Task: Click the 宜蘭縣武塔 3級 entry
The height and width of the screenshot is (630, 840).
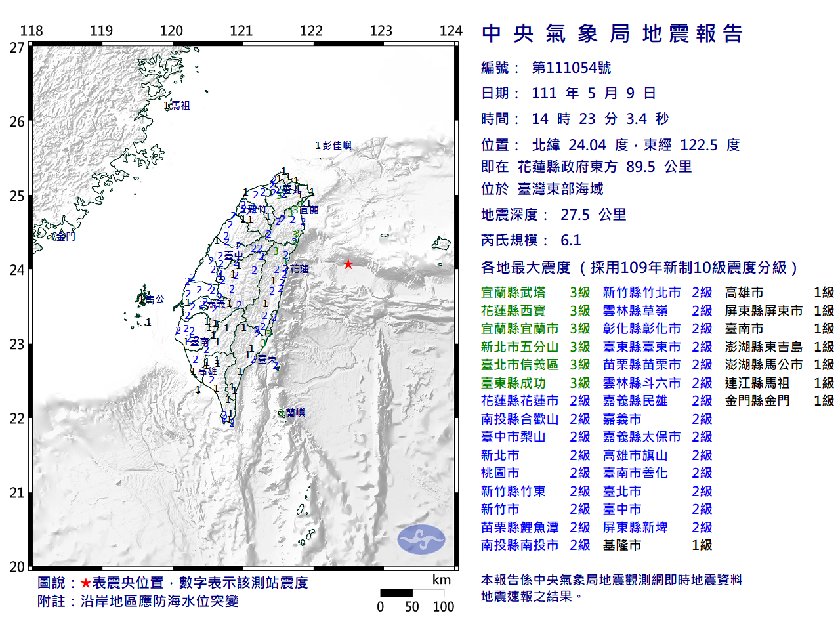Action: [535, 293]
